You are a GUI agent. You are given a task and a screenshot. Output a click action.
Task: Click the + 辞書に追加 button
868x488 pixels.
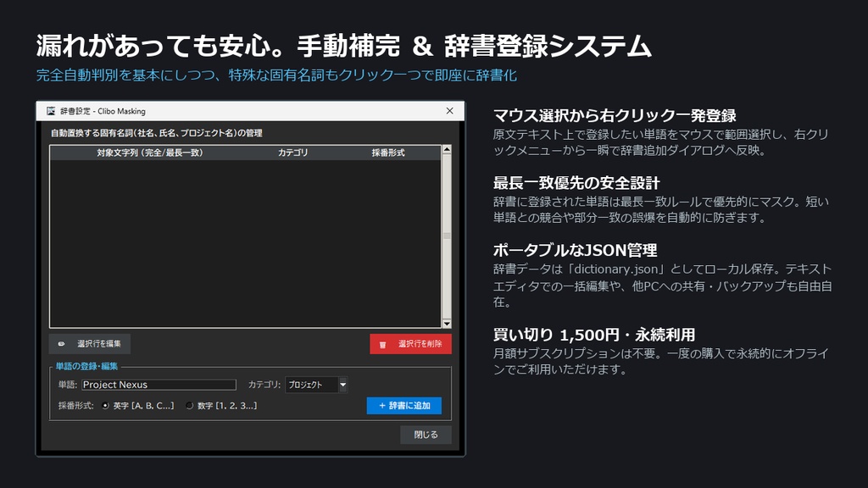click(404, 406)
